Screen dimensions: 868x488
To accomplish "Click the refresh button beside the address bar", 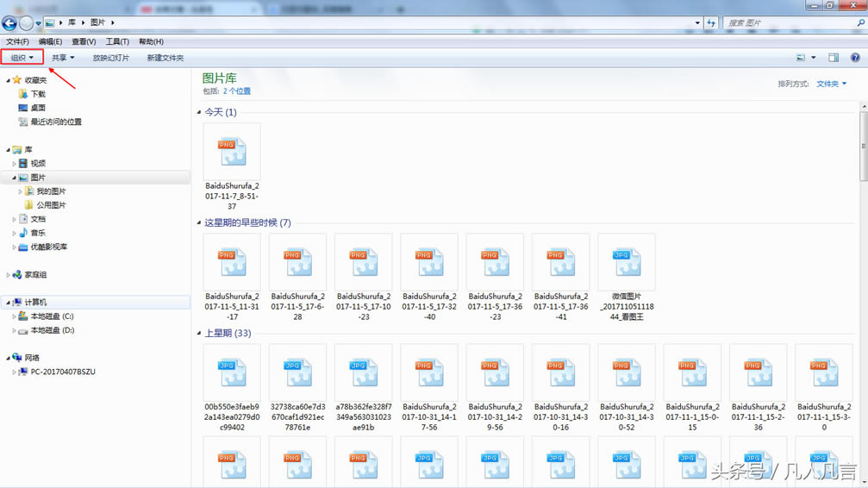I will pyautogui.click(x=711, y=23).
